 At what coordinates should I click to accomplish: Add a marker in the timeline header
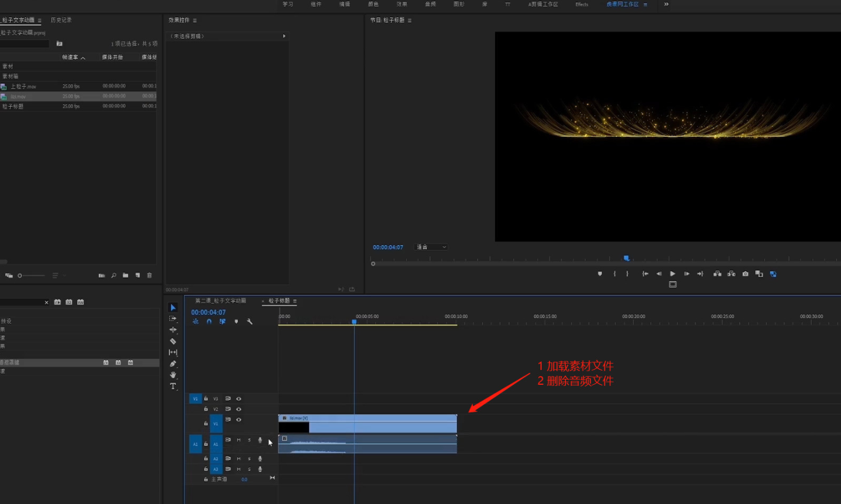(236, 322)
